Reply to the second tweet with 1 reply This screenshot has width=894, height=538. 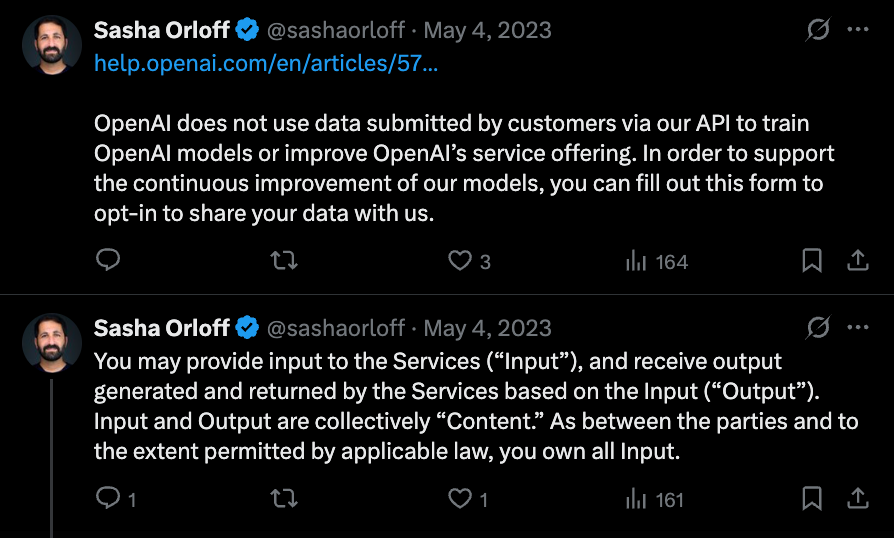[x=108, y=497]
